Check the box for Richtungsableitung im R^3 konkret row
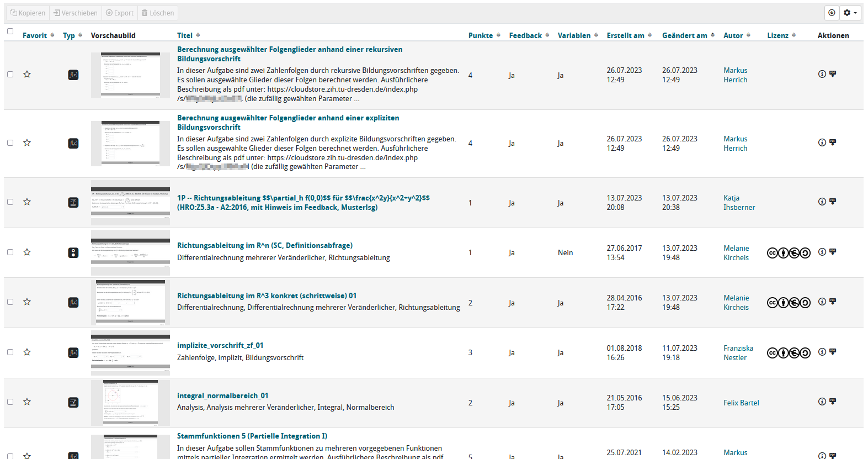Screen dimensions: 868x459 [10, 302]
